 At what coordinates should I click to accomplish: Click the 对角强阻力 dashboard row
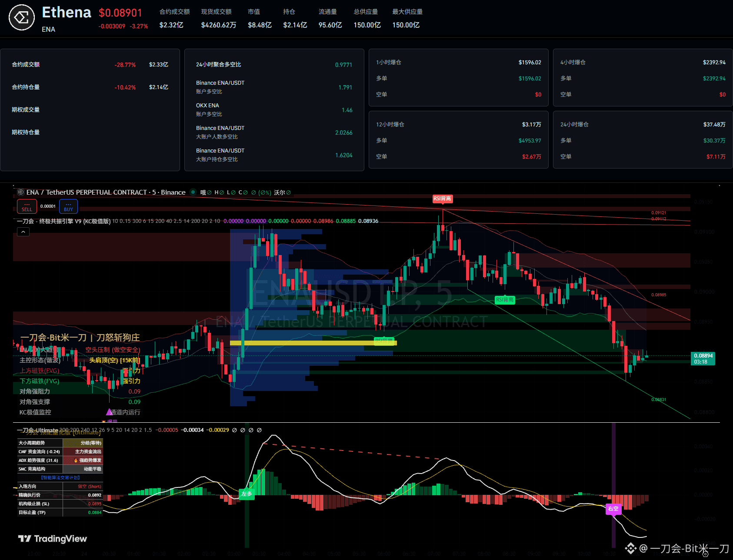pyautogui.click(x=80, y=391)
